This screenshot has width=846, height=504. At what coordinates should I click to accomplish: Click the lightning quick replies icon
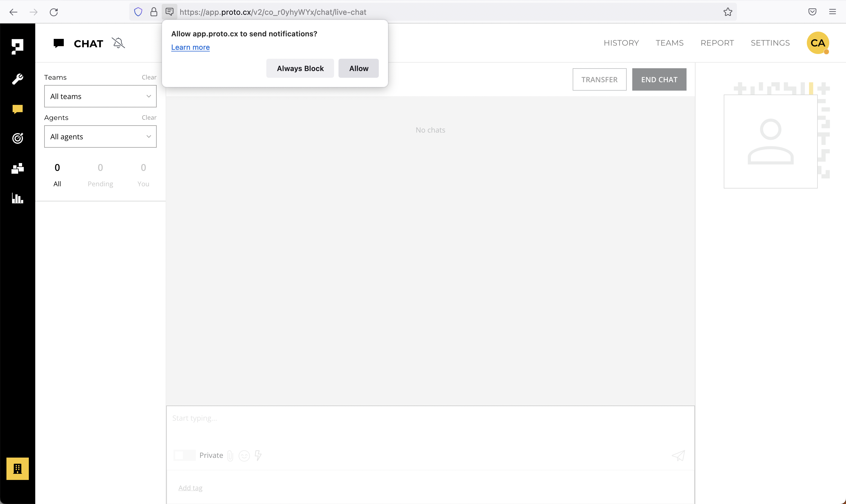pyautogui.click(x=258, y=455)
